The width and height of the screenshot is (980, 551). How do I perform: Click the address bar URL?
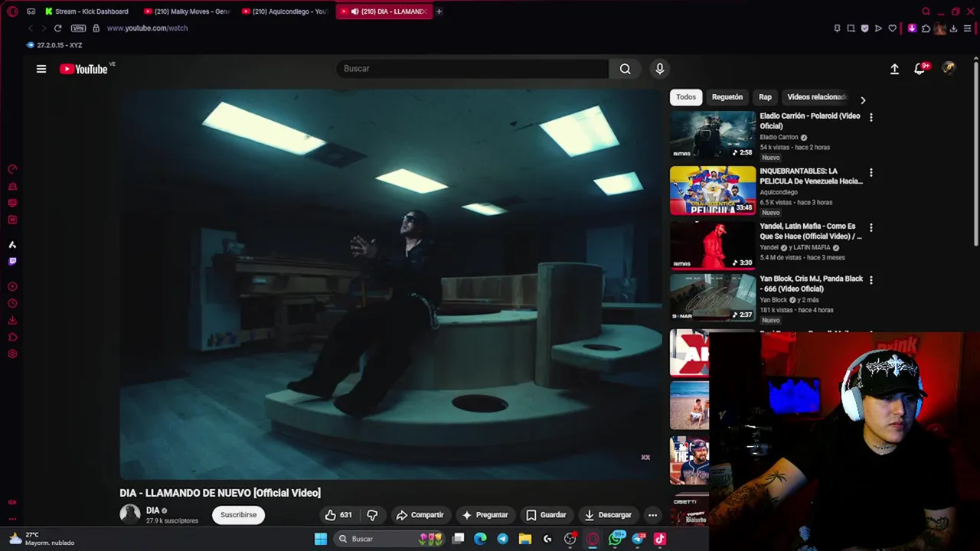(x=147, y=28)
